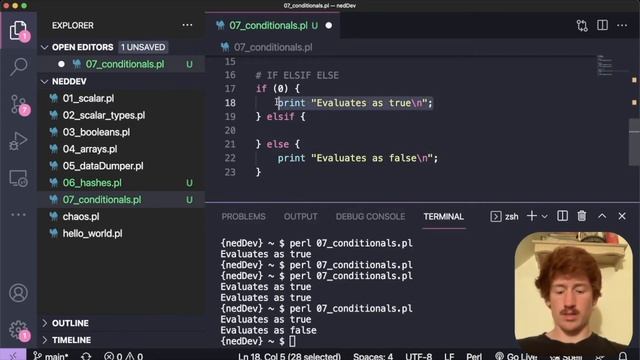The image size is (640, 360).
Task: Show errors and warnings count
Action: 123,356
